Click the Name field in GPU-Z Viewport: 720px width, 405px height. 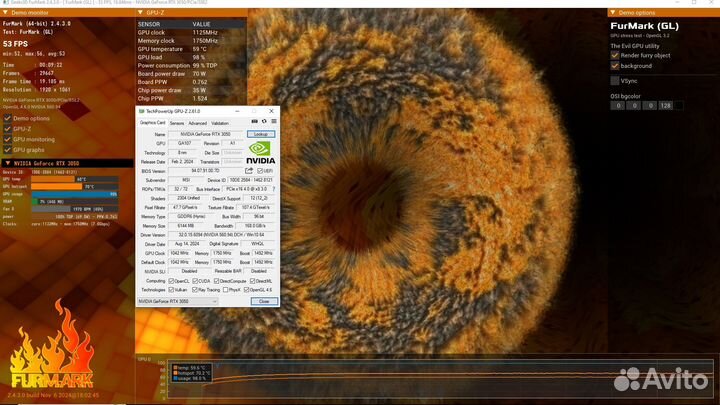[205, 134]
